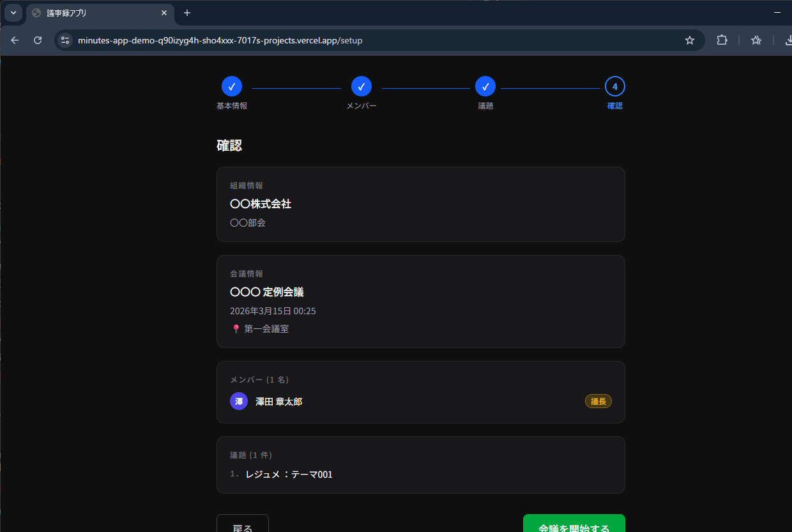Click the step 4 確認 circle

click(614, 86)
